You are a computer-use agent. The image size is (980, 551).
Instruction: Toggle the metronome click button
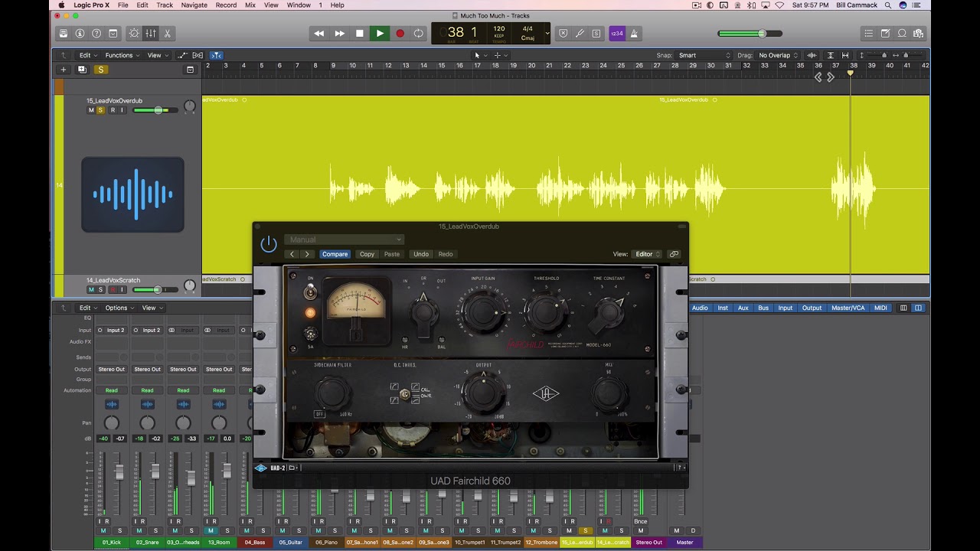point(634,34)
